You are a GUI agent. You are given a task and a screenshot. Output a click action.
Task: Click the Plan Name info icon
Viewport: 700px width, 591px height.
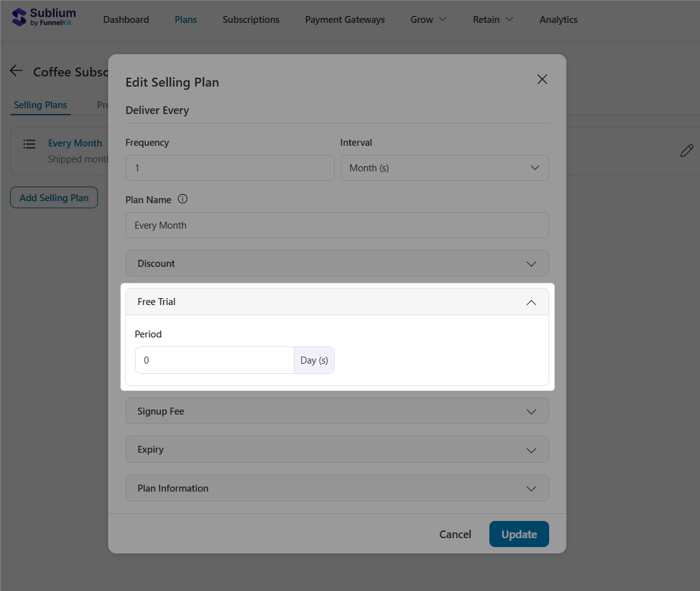pyautogui.click(x=183, y=199)
